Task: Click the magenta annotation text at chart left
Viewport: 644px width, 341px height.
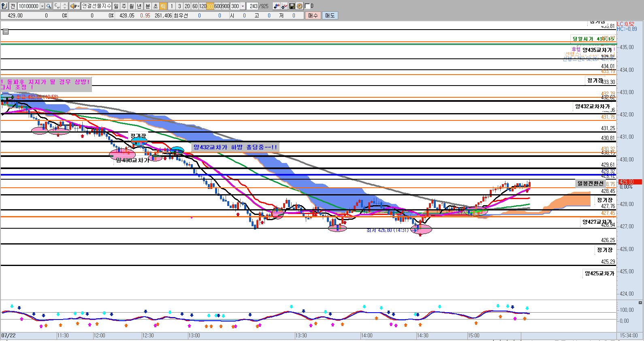Action: coord(45,84)
